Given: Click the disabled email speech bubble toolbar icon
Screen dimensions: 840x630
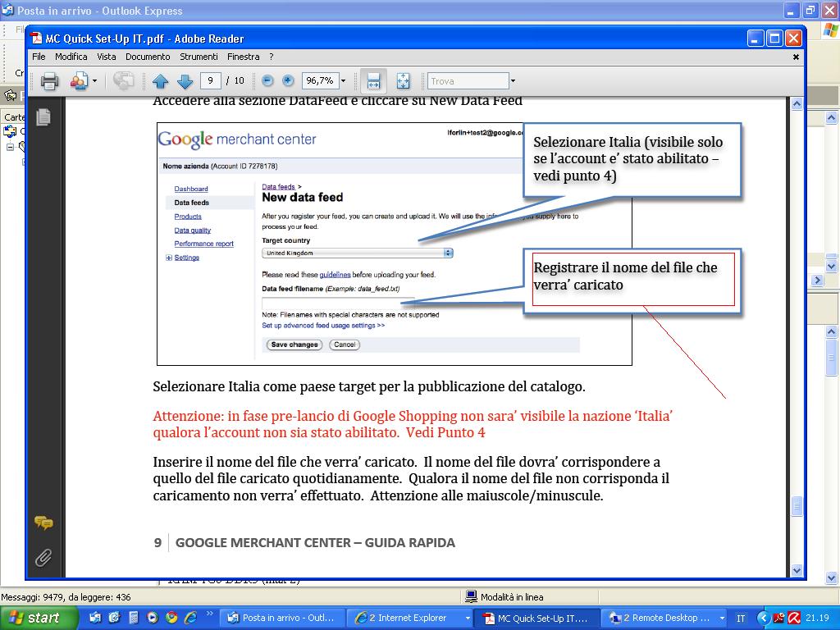Looking at the screenshot, I should 123,81.
